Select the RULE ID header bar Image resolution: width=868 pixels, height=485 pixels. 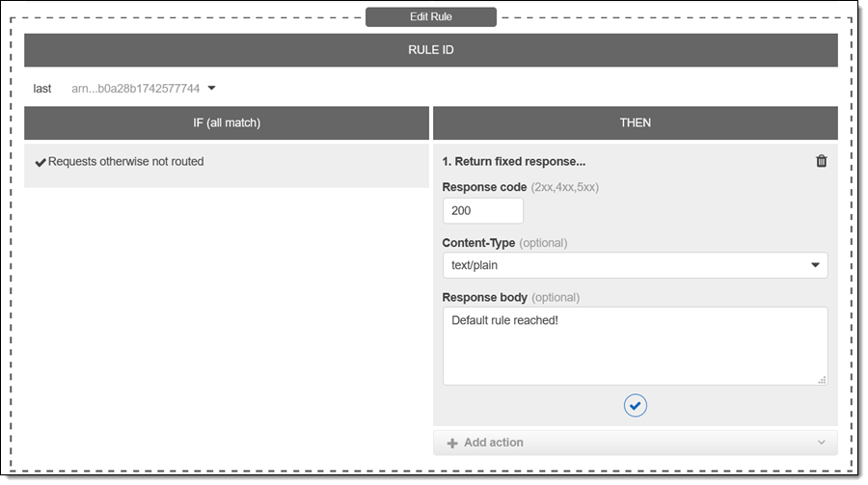point(431,50)
